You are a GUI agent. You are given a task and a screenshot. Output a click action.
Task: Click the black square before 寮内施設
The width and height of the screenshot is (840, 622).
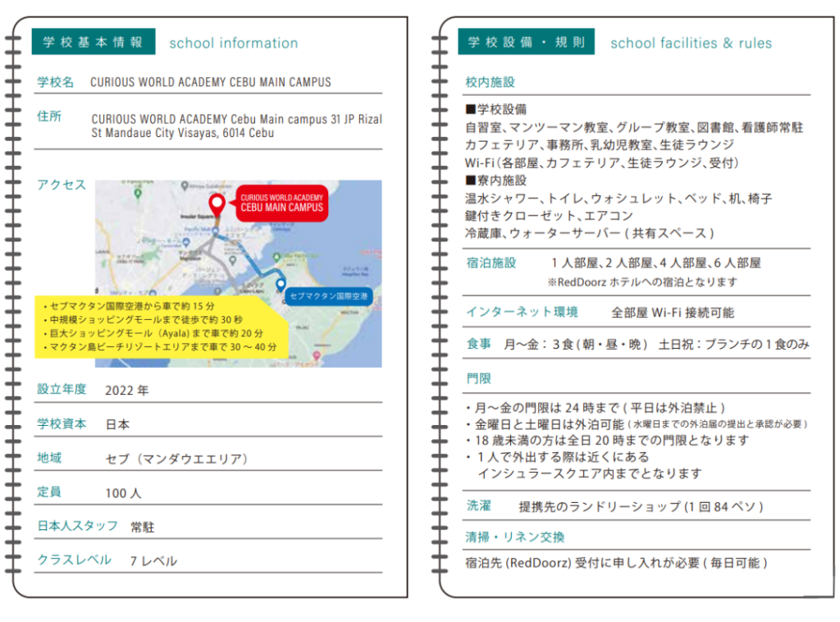coord(470,181)
